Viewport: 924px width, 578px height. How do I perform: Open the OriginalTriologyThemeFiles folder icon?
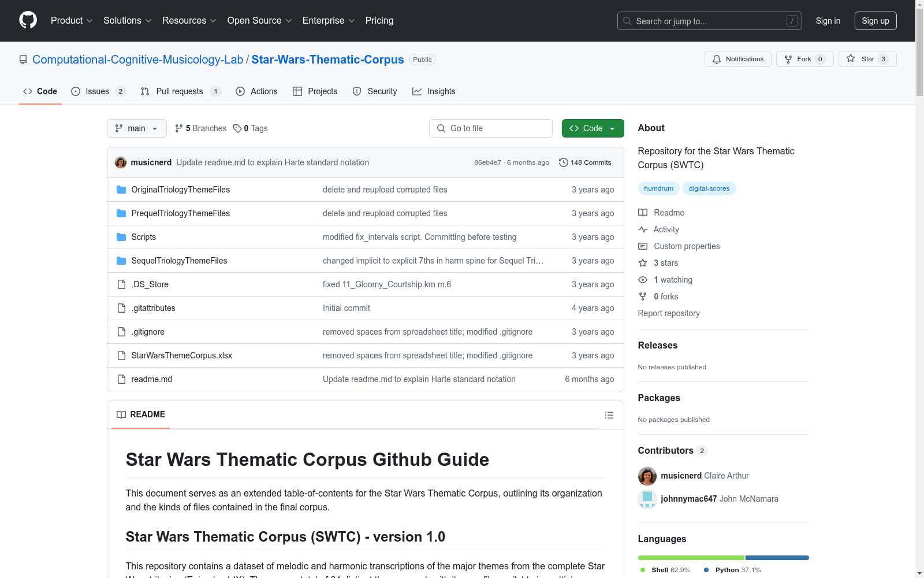tap(121, 190)
